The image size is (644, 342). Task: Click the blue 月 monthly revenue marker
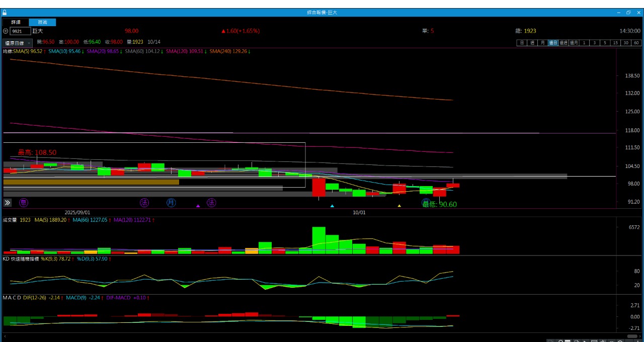point(171,203)
